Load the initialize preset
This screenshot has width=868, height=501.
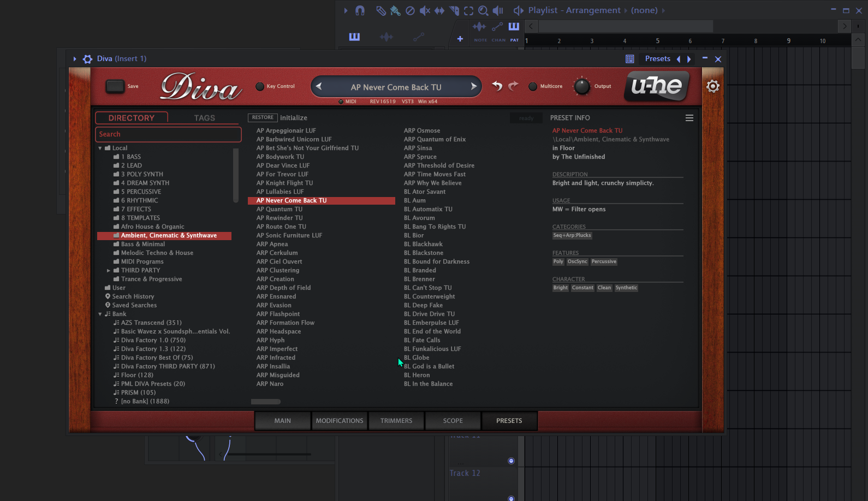click(294, 118)
